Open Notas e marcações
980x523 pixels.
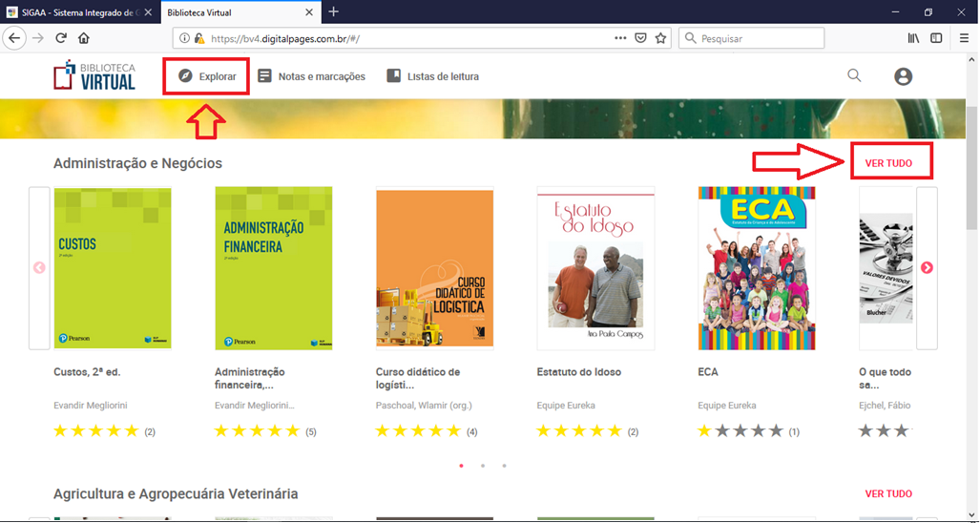pos(311,76)
